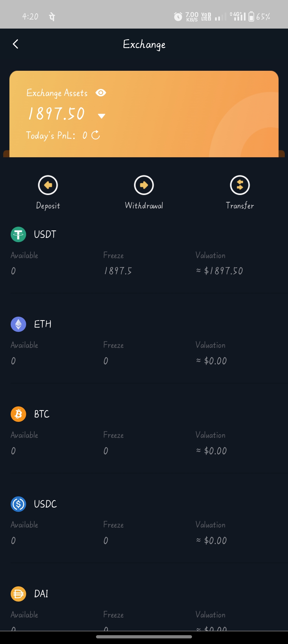Select the DAI coin icon
Viewport: 288px width, 644px height.
pyautogui.click(x=18, y=594)
